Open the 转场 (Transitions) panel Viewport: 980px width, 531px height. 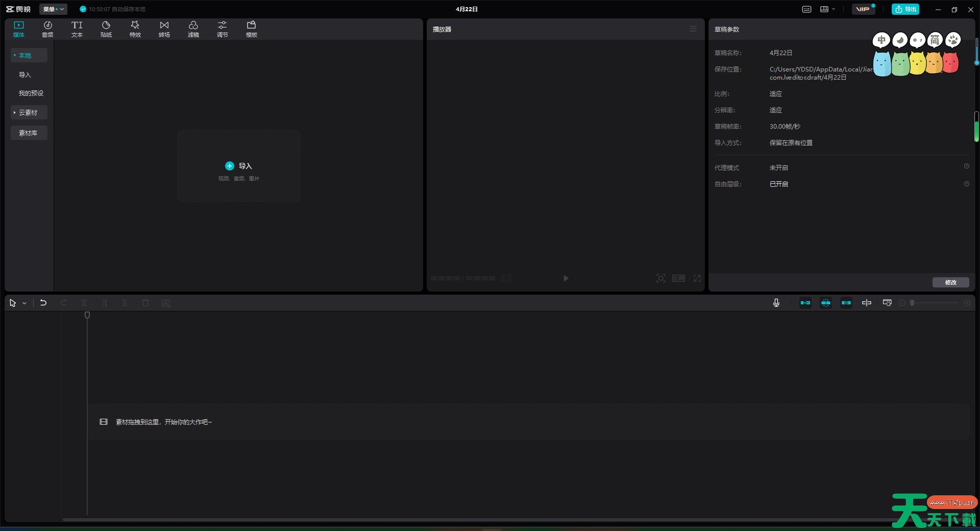click(164, 29)
